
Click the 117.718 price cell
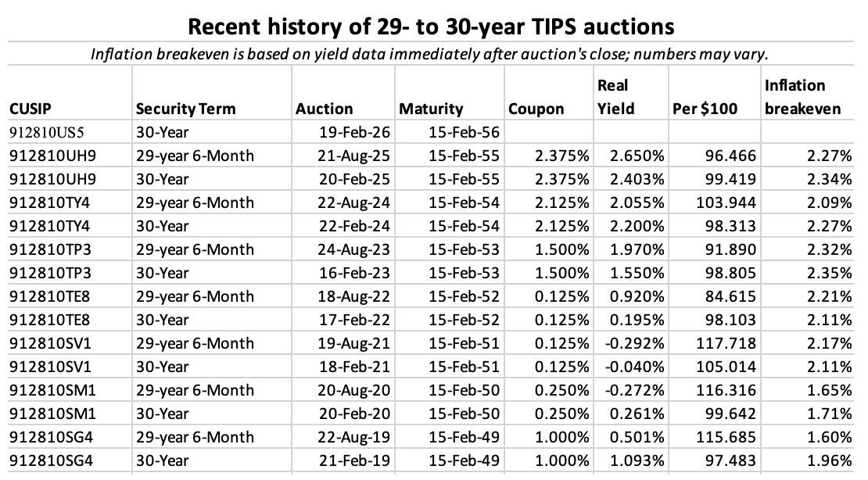729,343
